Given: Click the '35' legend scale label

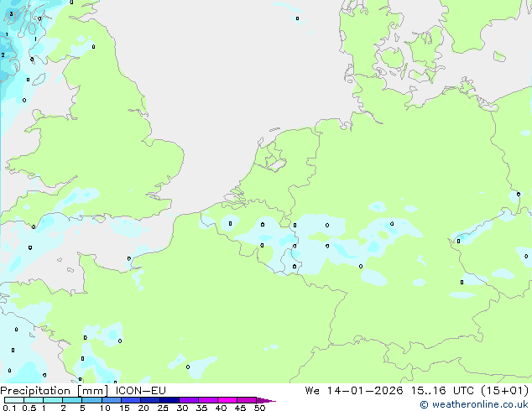Looking at the screenshot, I should 201,408.
